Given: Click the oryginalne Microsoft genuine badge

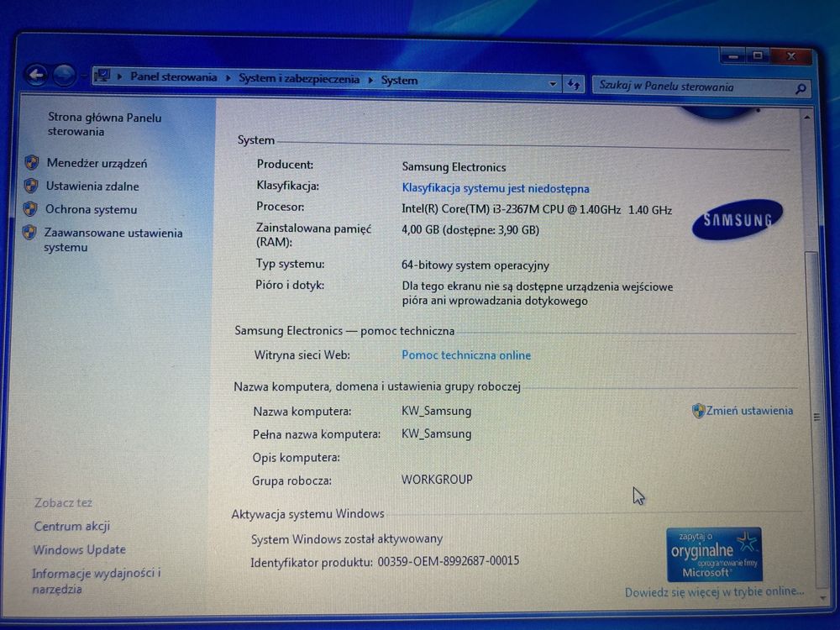Looking at the screenshot, I should pyautogui.click(x=714, y=554).
